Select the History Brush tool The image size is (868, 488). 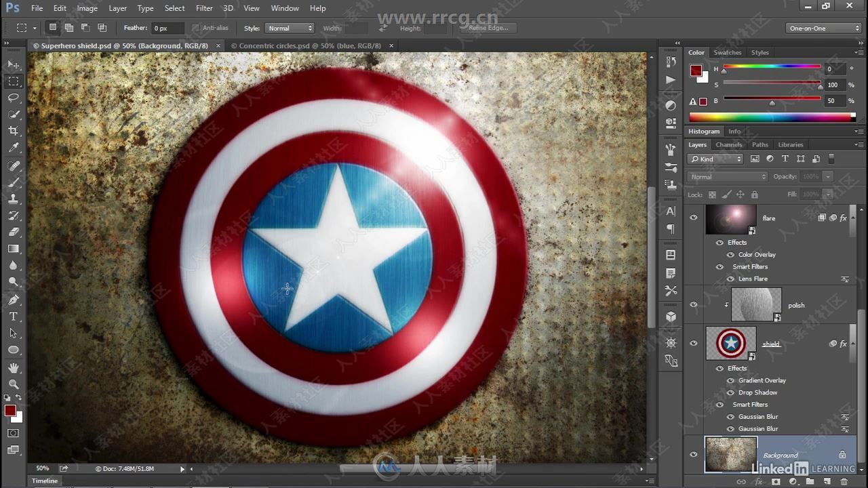[x=14, y=216]
